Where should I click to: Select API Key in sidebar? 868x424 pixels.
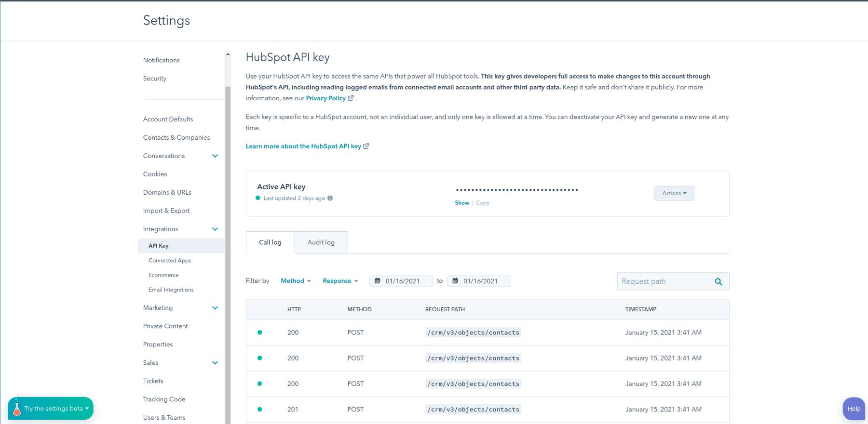[x=181, y=246]
